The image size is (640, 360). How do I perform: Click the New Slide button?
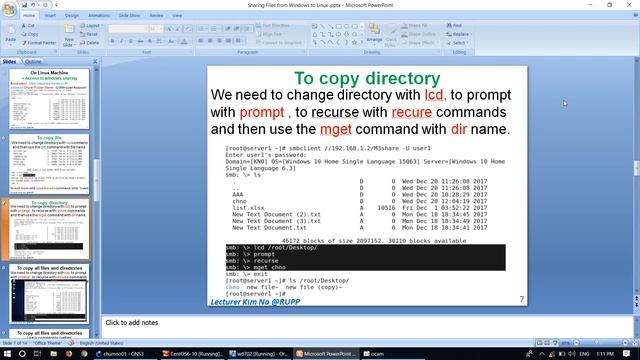coord(69,35)
